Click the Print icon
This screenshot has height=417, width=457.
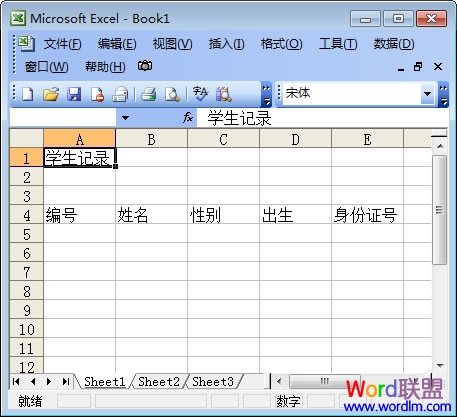point(148,94)
